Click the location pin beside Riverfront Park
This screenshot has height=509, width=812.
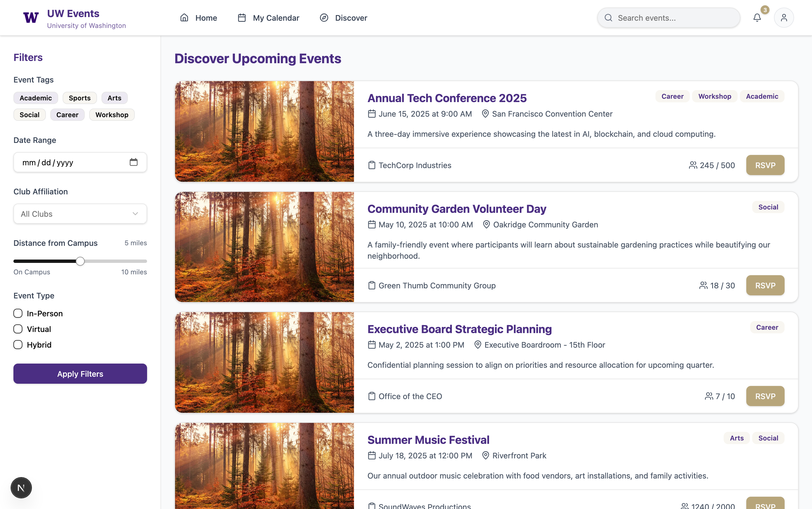485,456
